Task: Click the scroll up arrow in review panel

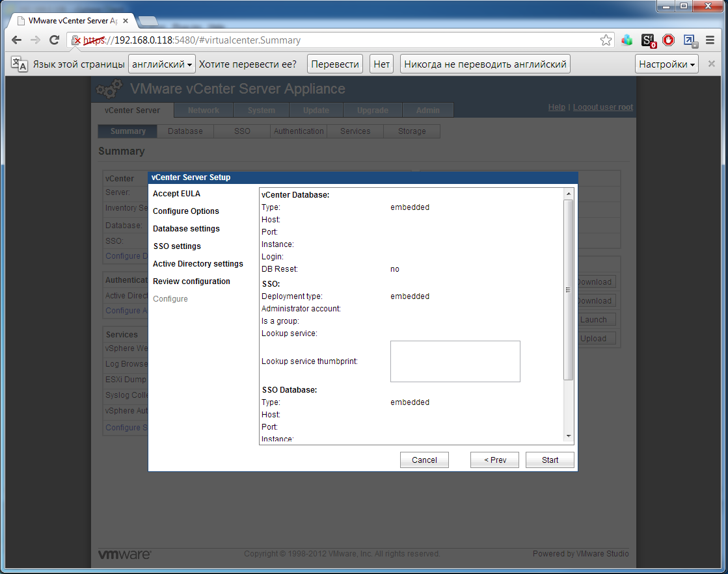Action: [569, 194]
